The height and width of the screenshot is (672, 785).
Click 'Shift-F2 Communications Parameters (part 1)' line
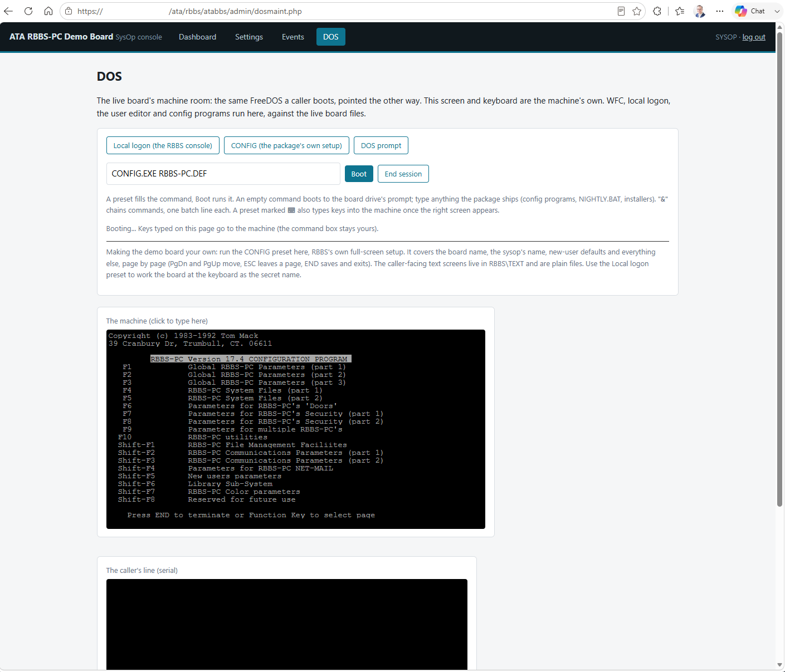[x=251, y=453]
